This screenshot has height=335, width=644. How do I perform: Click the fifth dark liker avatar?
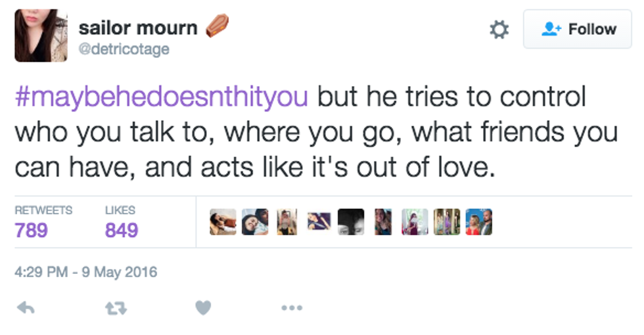click(x=350, y=222)
